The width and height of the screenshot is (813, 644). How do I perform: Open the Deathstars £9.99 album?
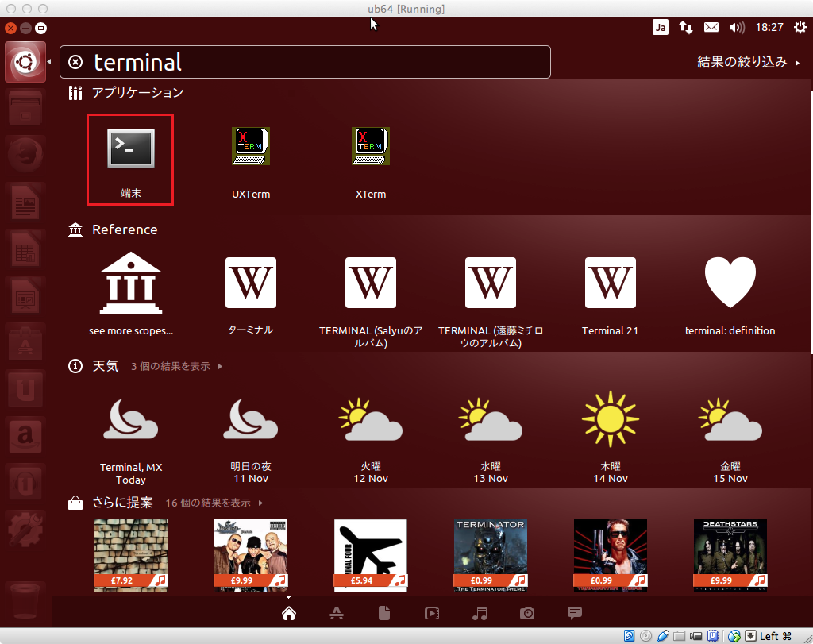(730, 555)
